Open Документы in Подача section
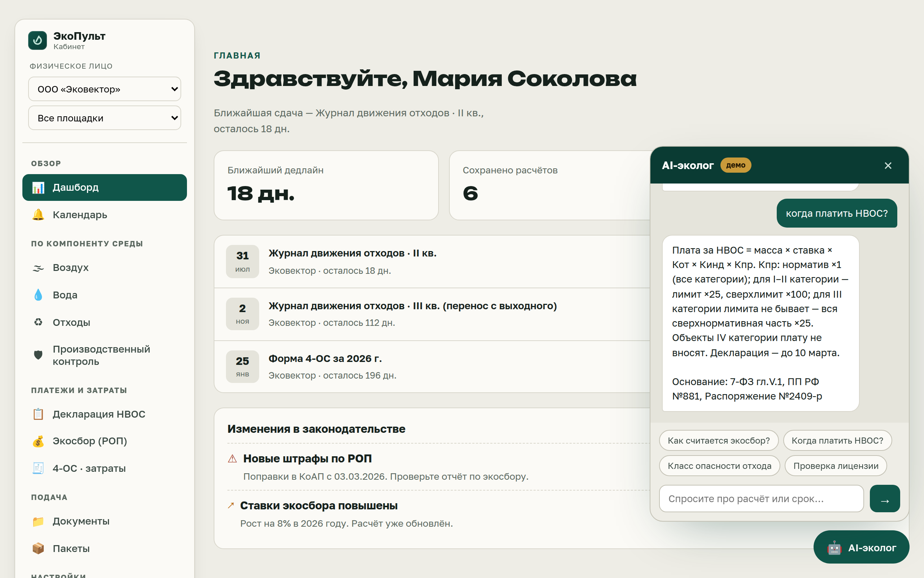This screenshot has height=578, width=924. (105, 521)
